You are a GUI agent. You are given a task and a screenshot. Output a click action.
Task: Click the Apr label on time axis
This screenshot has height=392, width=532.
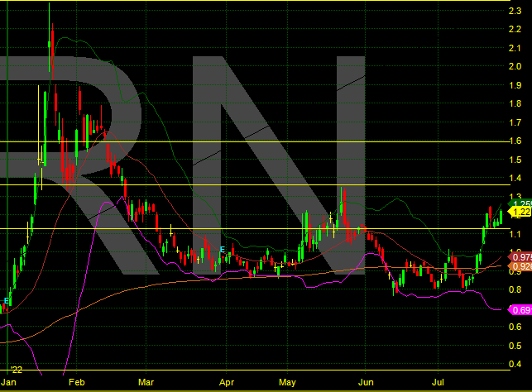coord(226,383)
